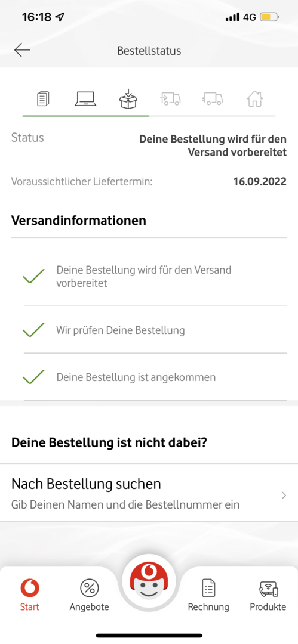This screenshot has width=298, height=644.
Task: Open the TOBi assistant face icon
Action: [149, 582]
